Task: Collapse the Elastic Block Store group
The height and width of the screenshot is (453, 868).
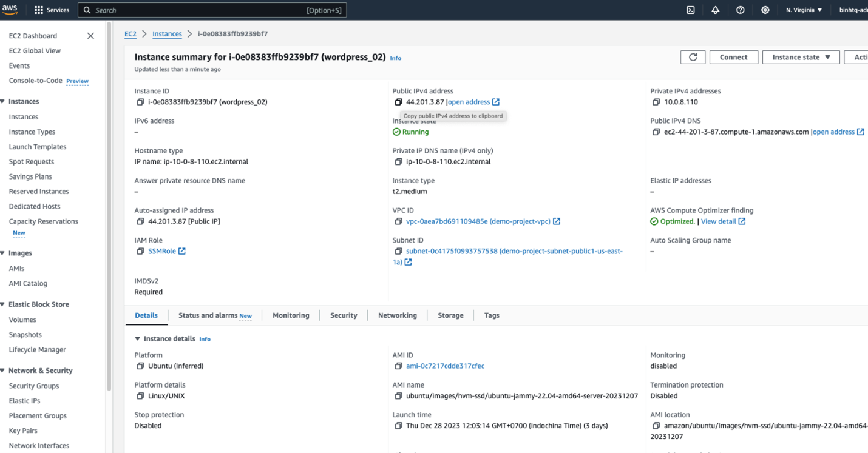Action: pos(3,304)
